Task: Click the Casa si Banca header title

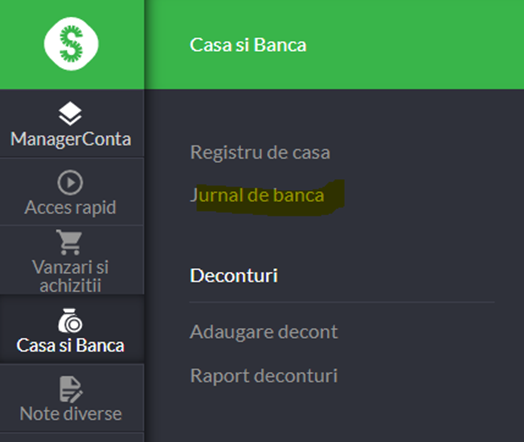Action: click(x=248, y=45)
